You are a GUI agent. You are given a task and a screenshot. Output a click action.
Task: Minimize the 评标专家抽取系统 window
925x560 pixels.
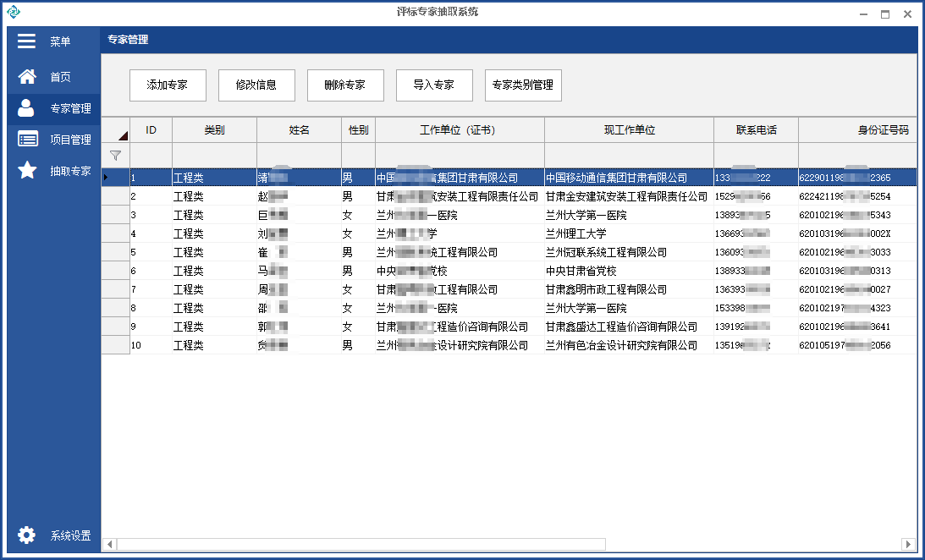(864, 14)
